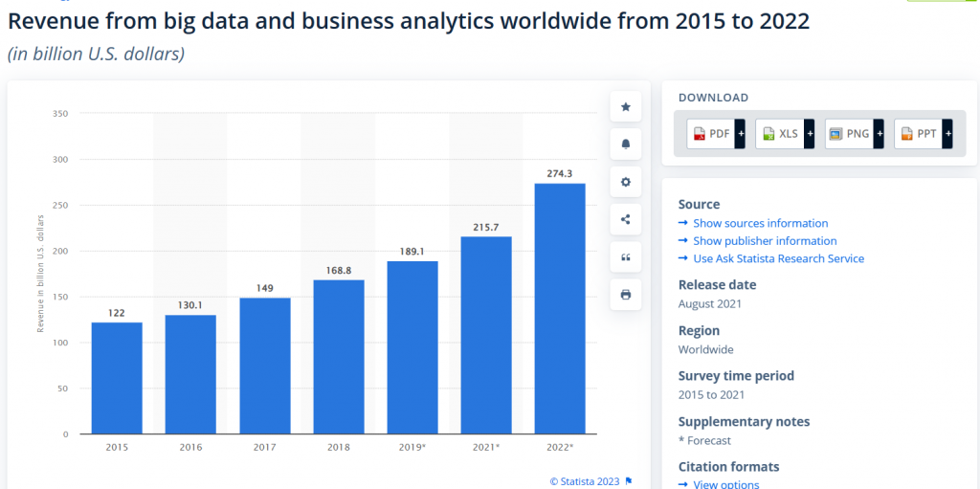Download the chart as PPT
This screenshot has height=489, width=980.
[x=924, y=134]
